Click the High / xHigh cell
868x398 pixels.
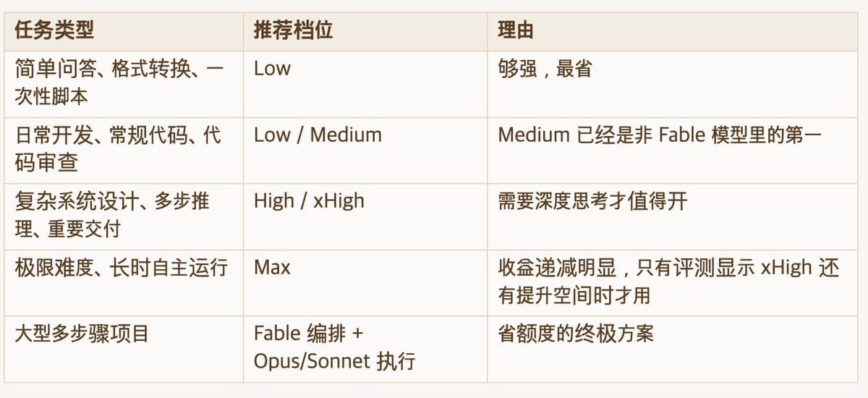coord(365,216)
